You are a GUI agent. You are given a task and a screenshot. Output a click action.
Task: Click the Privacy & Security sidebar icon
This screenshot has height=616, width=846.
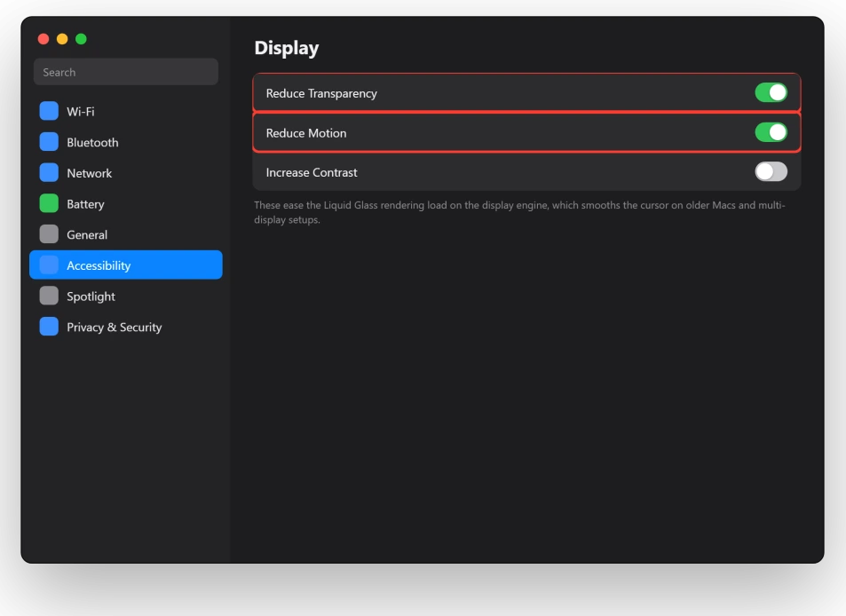click(x=49, y=327)
